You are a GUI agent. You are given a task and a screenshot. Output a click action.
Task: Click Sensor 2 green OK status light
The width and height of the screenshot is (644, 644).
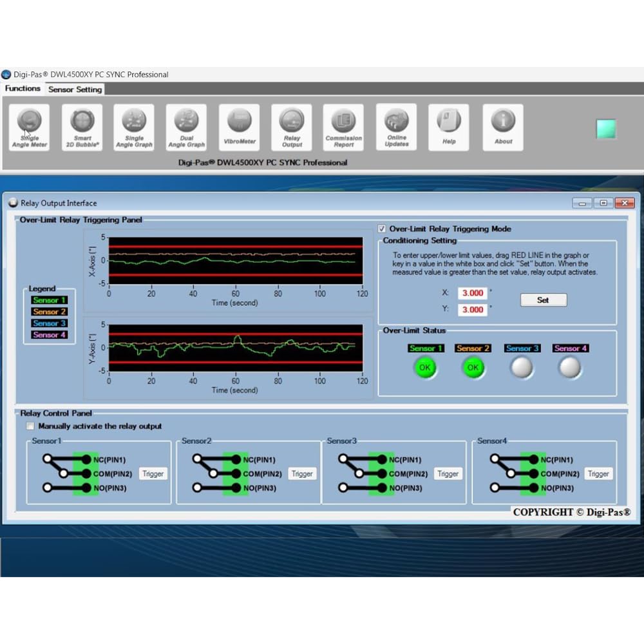(x=473, y=368)
